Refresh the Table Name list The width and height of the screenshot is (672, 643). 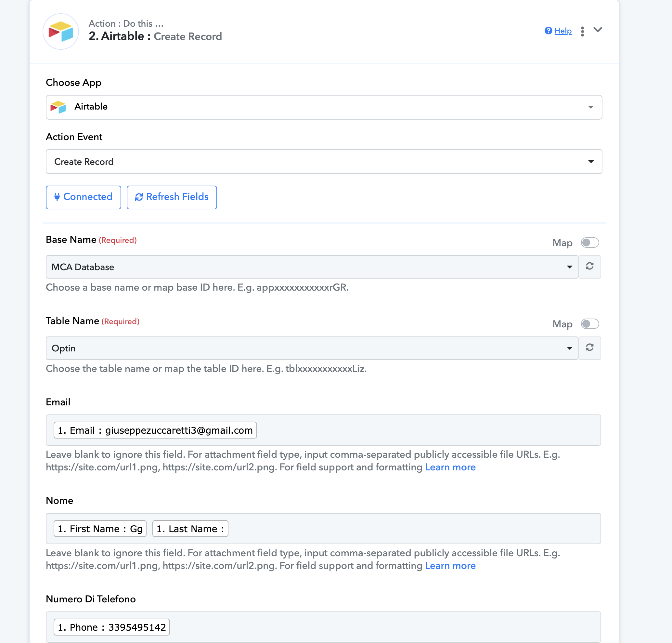coord(589,348)
